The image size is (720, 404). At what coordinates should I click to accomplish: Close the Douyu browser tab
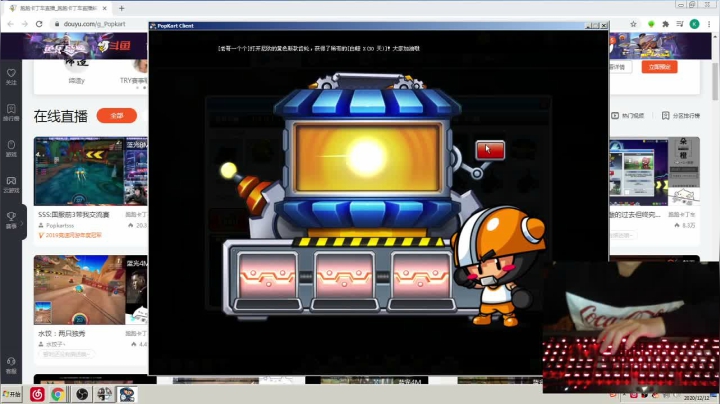click(105, 8)
